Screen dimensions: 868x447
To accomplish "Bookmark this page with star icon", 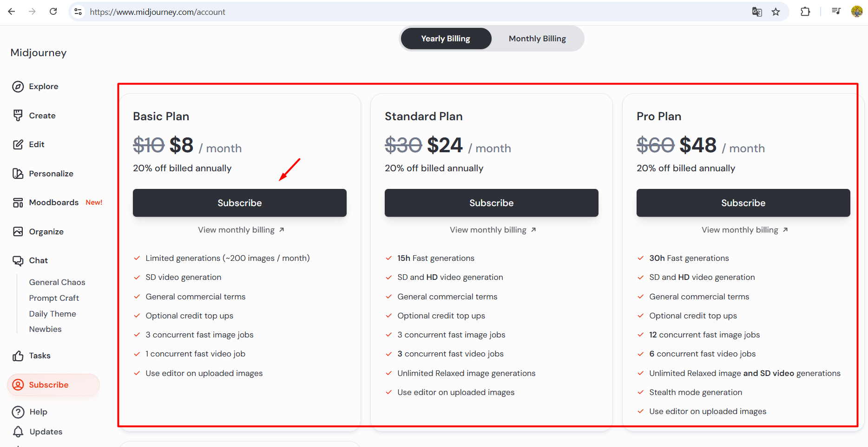I will click(x=776, y=12).
